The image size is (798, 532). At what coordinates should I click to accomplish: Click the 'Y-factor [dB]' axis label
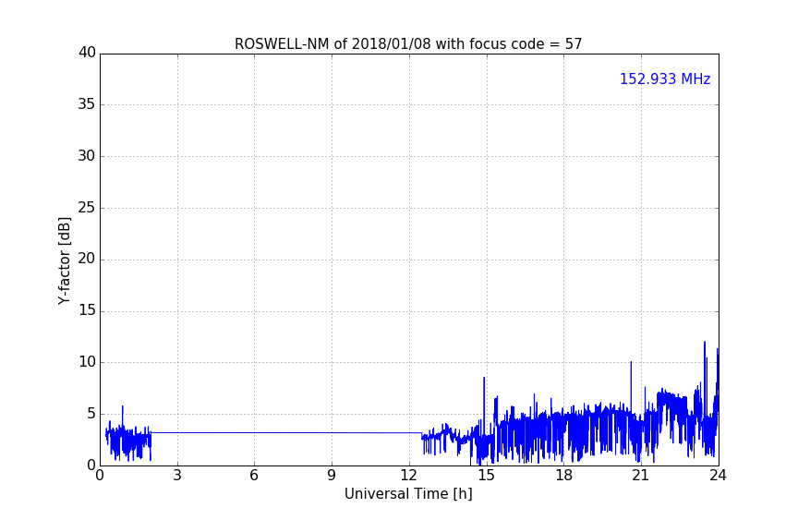[64, 260]
